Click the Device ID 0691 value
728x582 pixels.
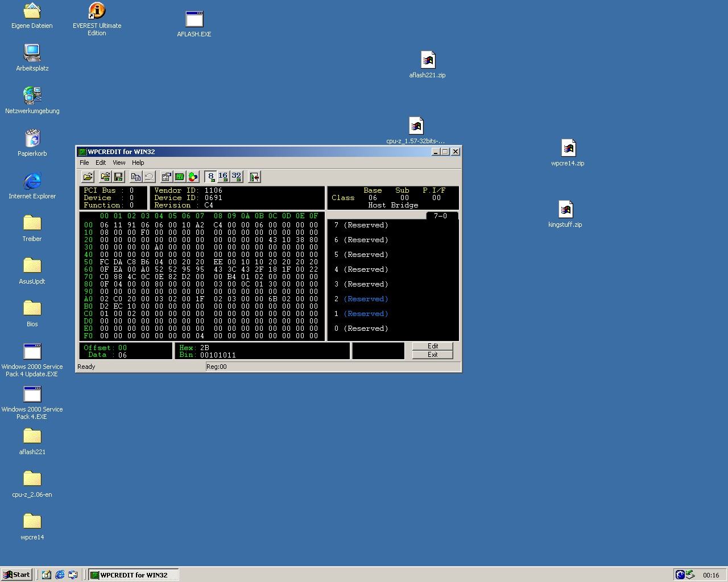click(x=213, y=198)
